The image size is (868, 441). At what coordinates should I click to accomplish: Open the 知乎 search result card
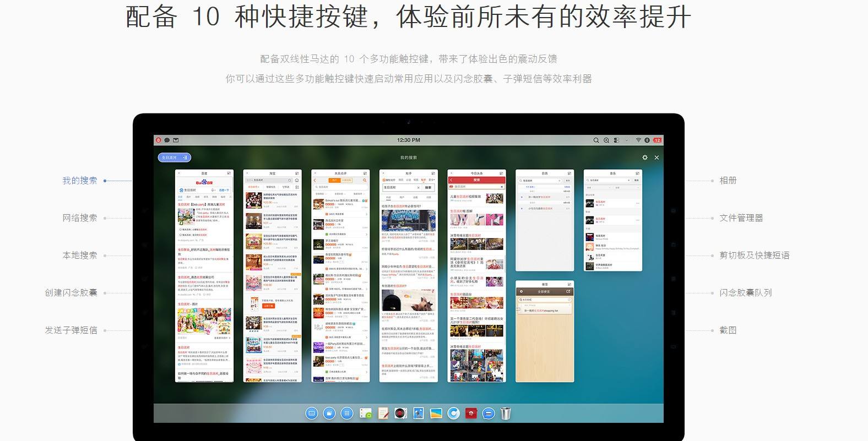[x=409, y=276]
